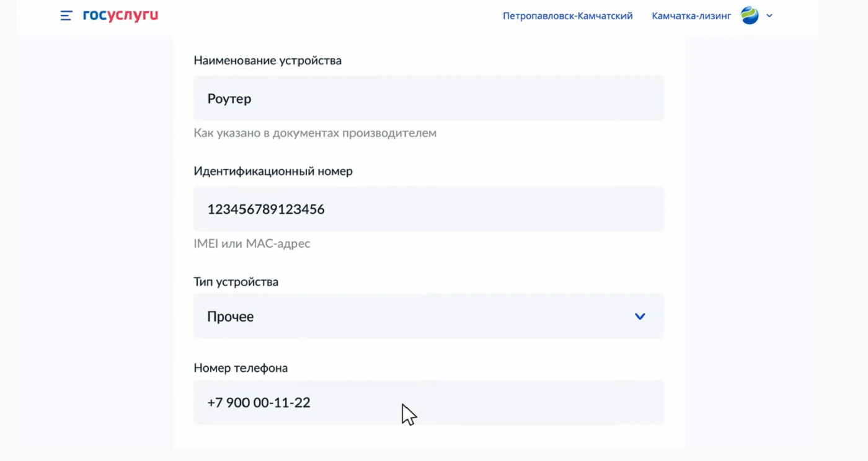868x461 pixels.
Task: Open the hamburger menu beside the Госуслуги logo
Action: (66, 16)
